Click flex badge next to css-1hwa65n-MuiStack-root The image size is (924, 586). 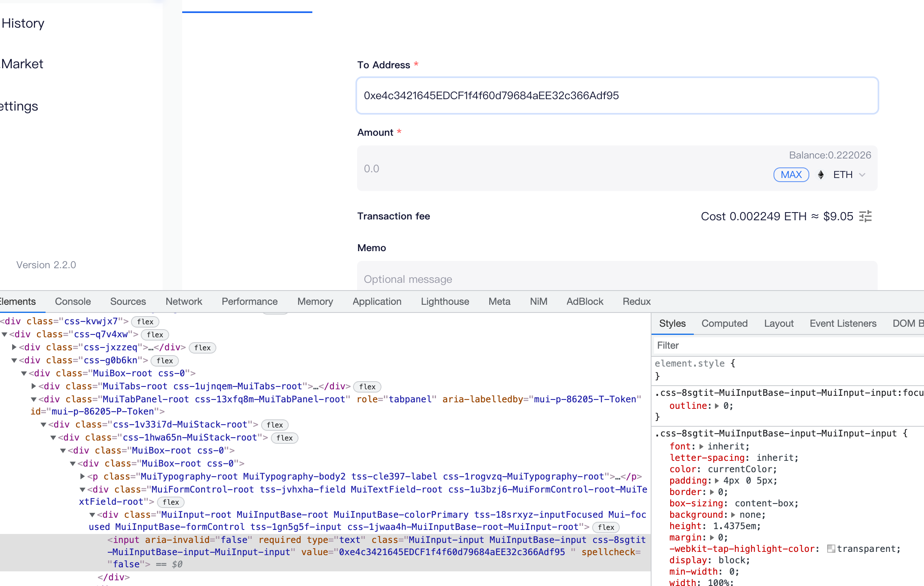pos(284,438)
